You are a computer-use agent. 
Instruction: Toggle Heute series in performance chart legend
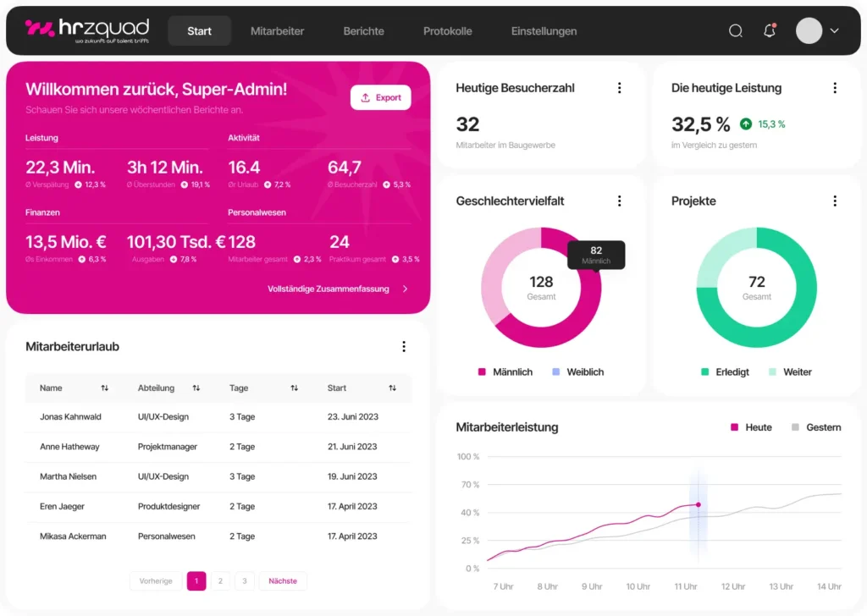[751, 427]
